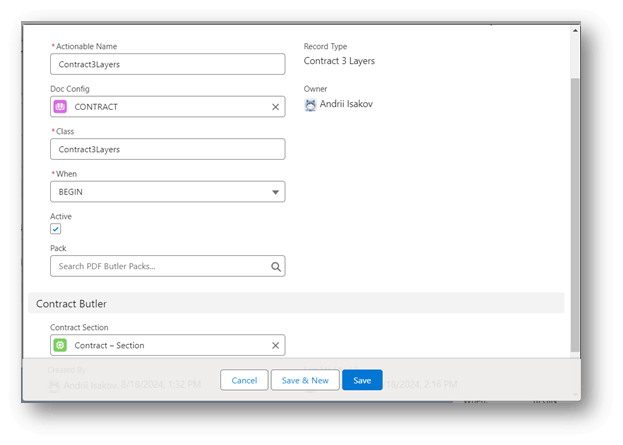Click the Contract Section lookup field

[x=168, y=345]
